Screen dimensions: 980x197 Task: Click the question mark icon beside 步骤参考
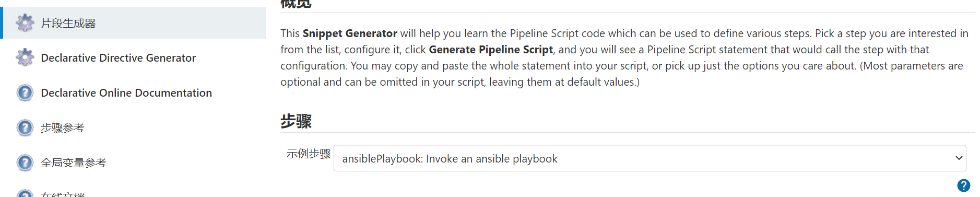coord(25,128)
